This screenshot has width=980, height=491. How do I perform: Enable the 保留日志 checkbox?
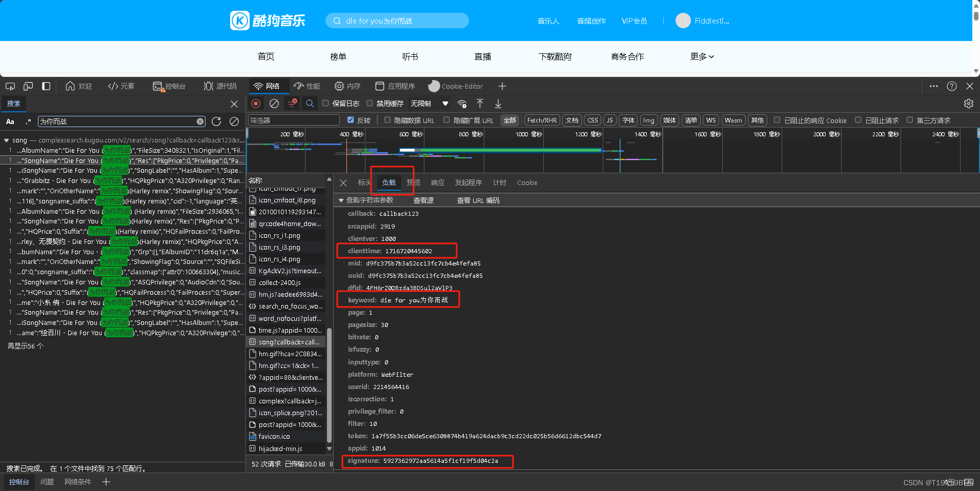[x=325, y=104]
